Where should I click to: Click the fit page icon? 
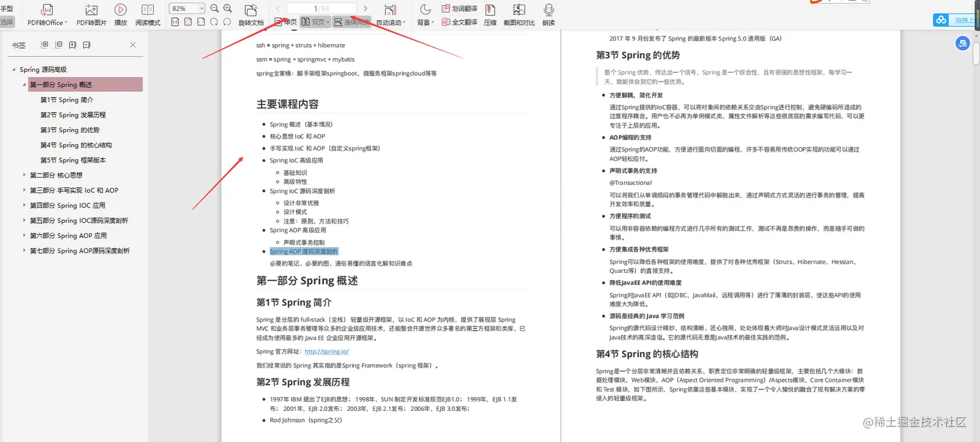pyautogui.click(x=188, y=22)
